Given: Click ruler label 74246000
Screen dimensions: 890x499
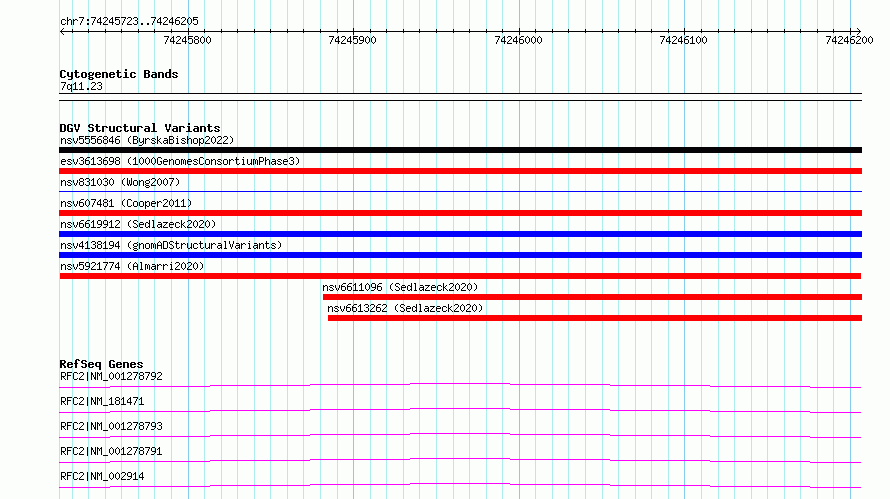Looking at the screenshot, I should tap(518, 40).
